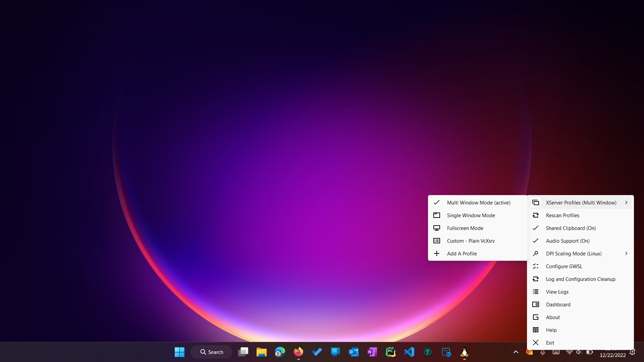Click the taskbar Search box

tap(211, 352)
